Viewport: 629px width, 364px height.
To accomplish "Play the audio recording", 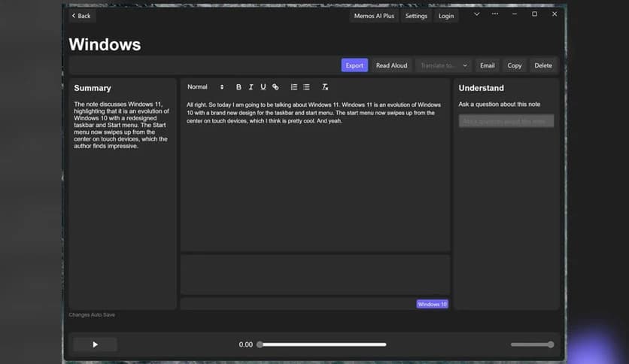I will 95,344.
